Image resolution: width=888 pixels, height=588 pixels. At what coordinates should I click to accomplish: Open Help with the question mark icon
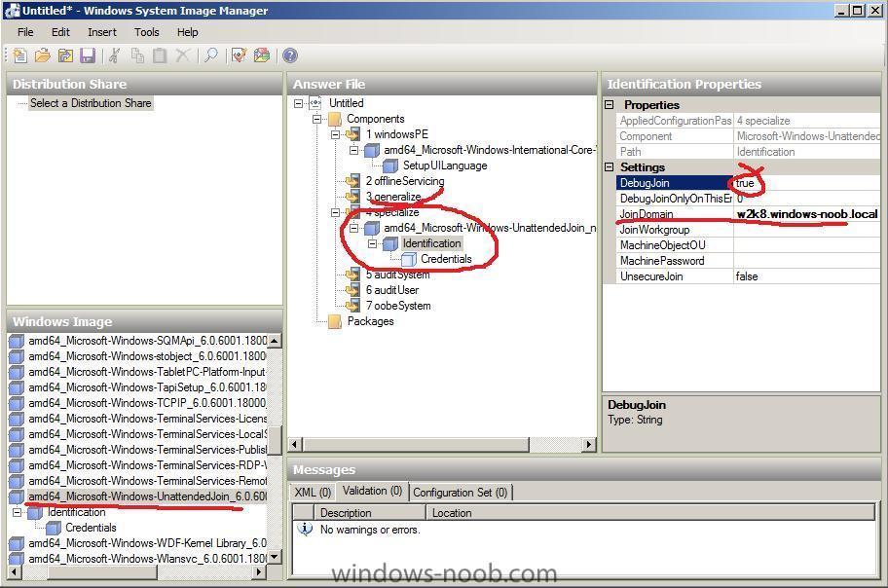(x=290, y=55)
